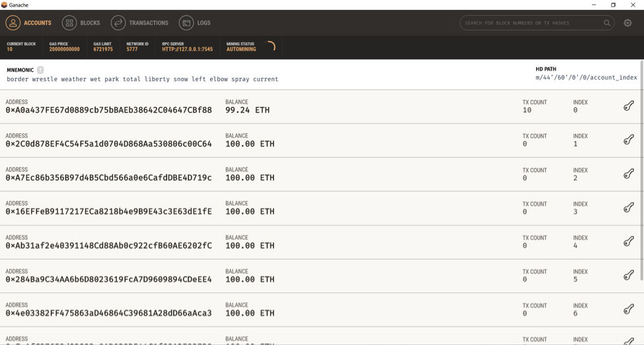View the Logs tab
644x345 pixels.
[x=195, y=23]
